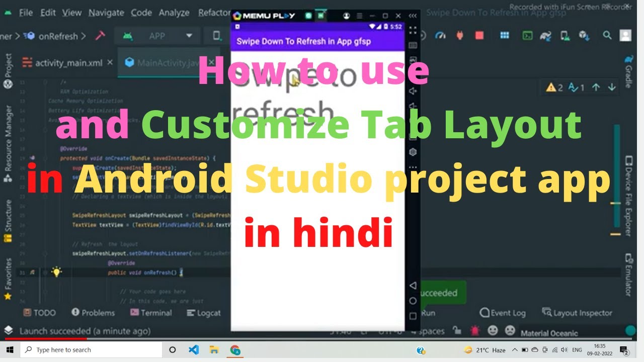644x362 pixels.
Task: Stop the running app with red square
Action: (479, 35)
